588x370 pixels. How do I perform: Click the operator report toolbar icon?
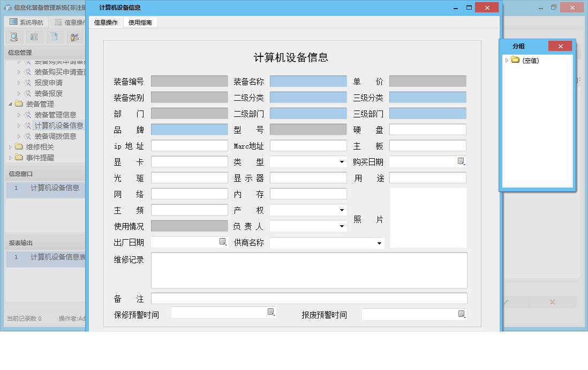tap(74, 37)
